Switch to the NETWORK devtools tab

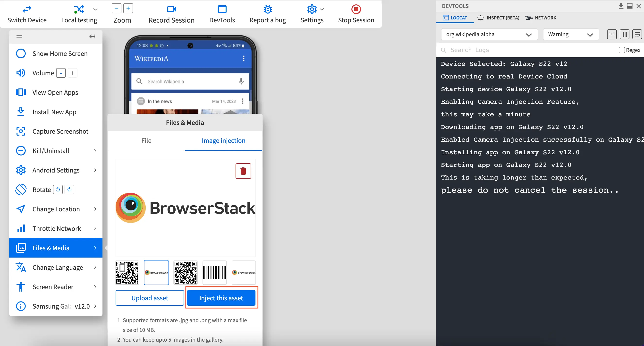point(546,17)
